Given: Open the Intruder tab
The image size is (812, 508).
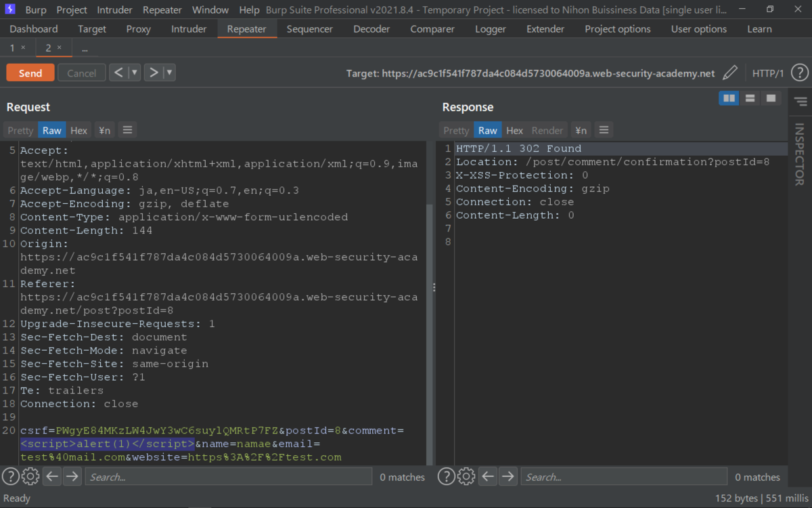Looking at the screenshot, I should [189, 29].
